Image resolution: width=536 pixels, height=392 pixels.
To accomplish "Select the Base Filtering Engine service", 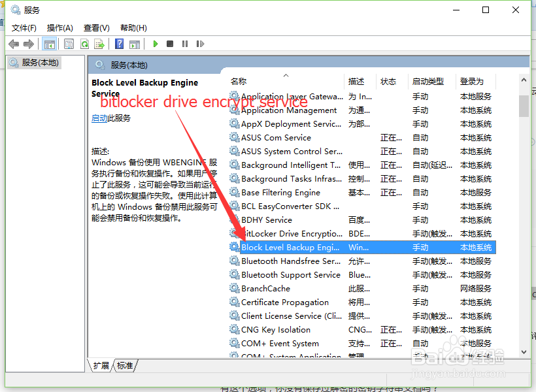I will coord(362,193).
